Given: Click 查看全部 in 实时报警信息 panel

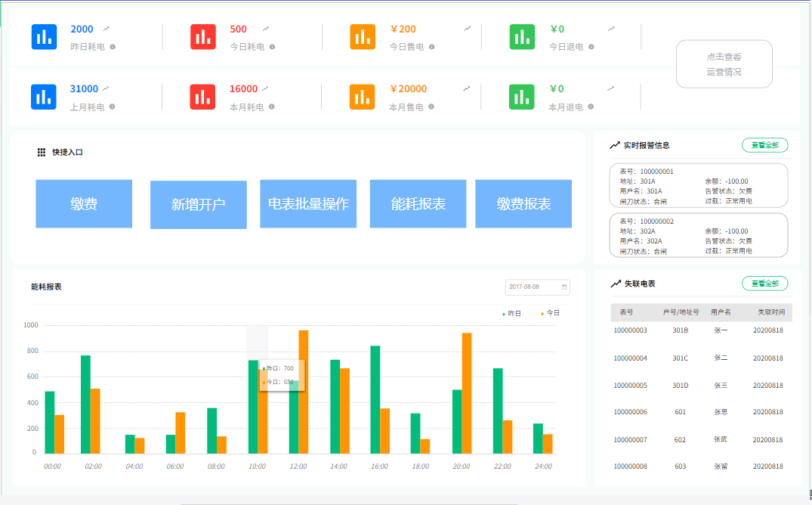Looking at the screenshot, I should click(x=764, y=145).
